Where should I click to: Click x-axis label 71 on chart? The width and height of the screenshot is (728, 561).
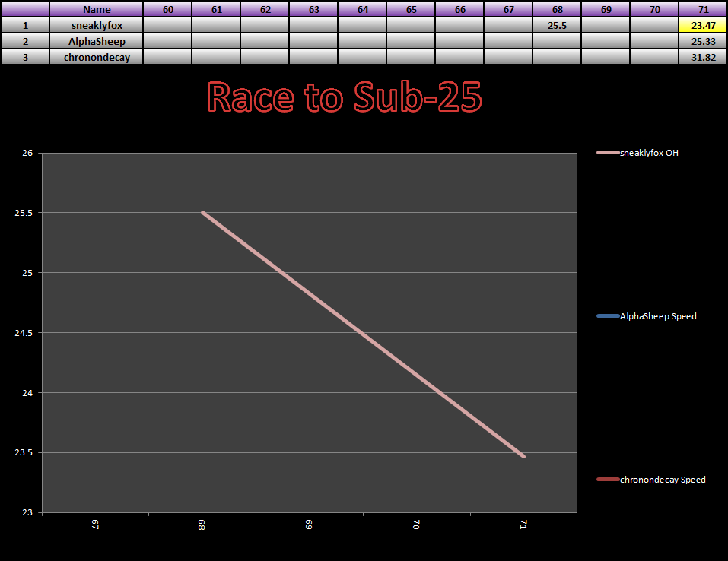pyautogui.click(x=523, y=525)
